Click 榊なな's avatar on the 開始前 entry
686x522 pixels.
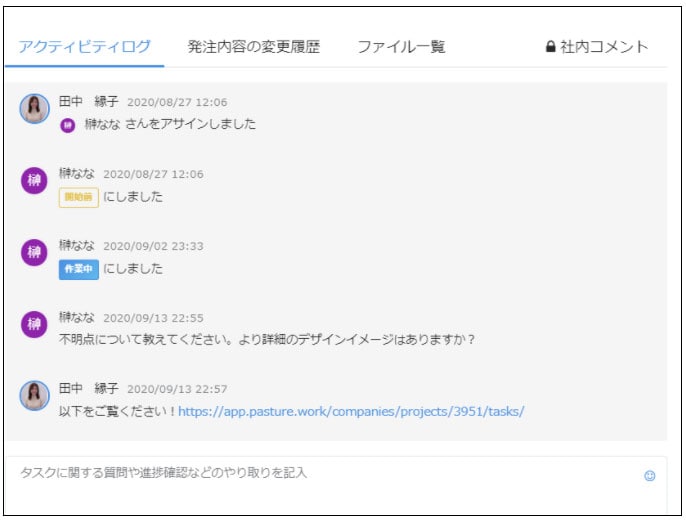click(35, 181)
